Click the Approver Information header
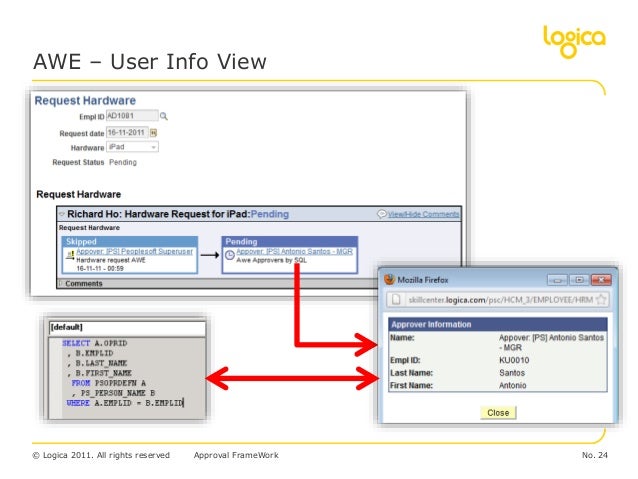 pos(498,324)
